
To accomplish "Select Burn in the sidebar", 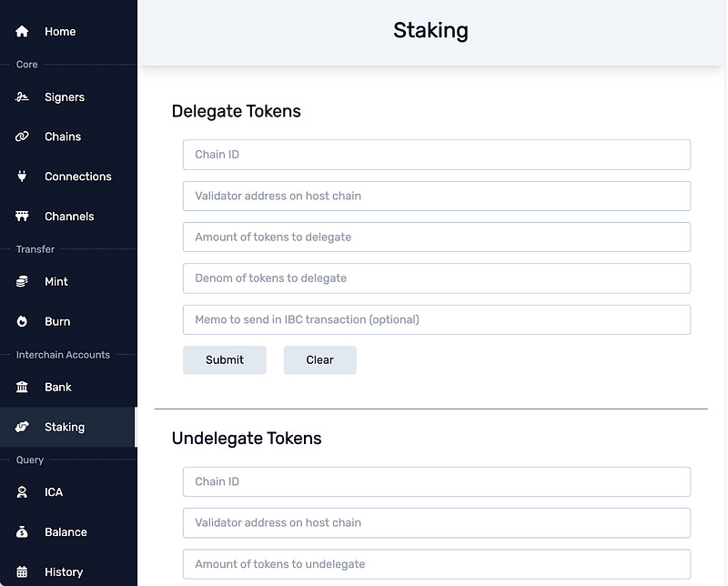I will tap(68, 321).
